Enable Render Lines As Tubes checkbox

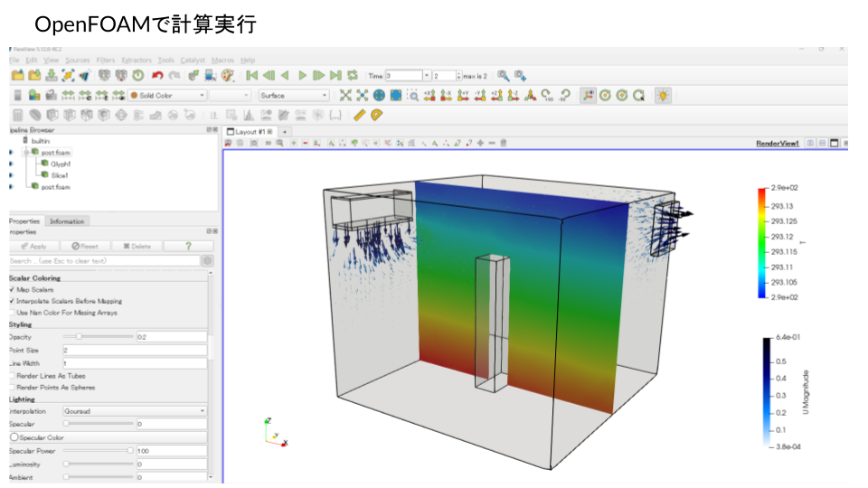[12, 376]
